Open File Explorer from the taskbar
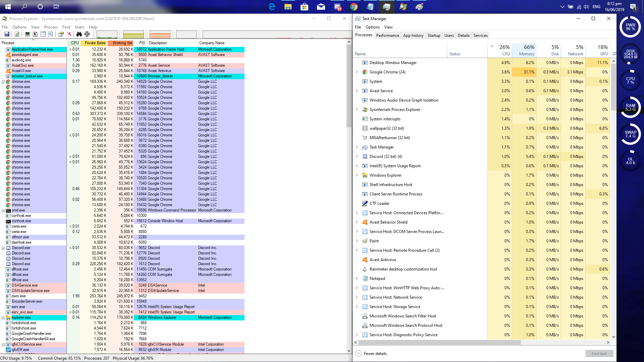 pos(288,7)
